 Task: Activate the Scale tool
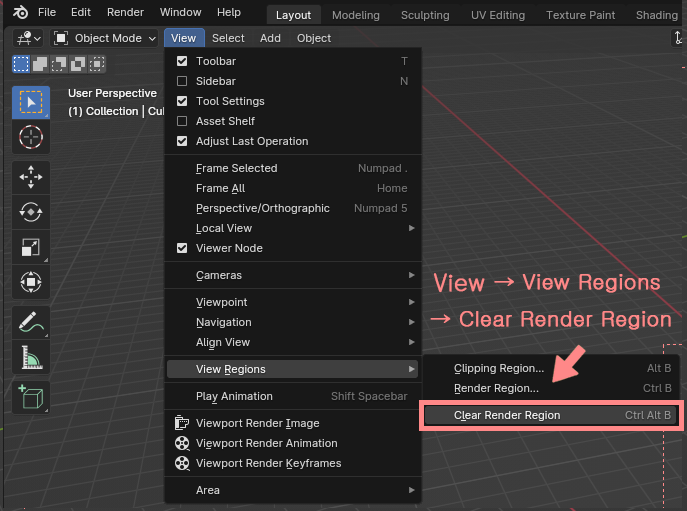(31, 247)
